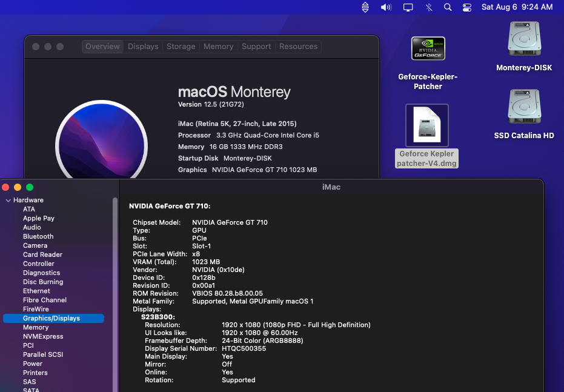Viewport: 564px width, 392px height.
Task: Click the NVIDIA GeForce GT 710 heading
Action: pyautogui.click(x=170, y=206)
